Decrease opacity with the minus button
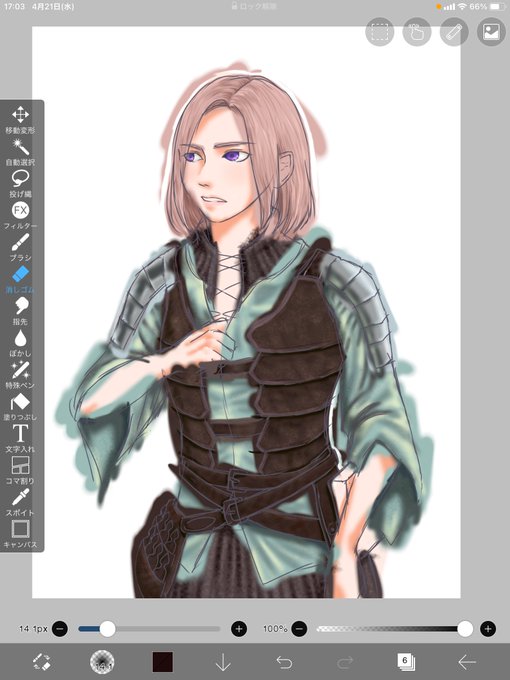The height and width of the screenshot is (680, 510). pyautogui.click(x=299, y=628)
